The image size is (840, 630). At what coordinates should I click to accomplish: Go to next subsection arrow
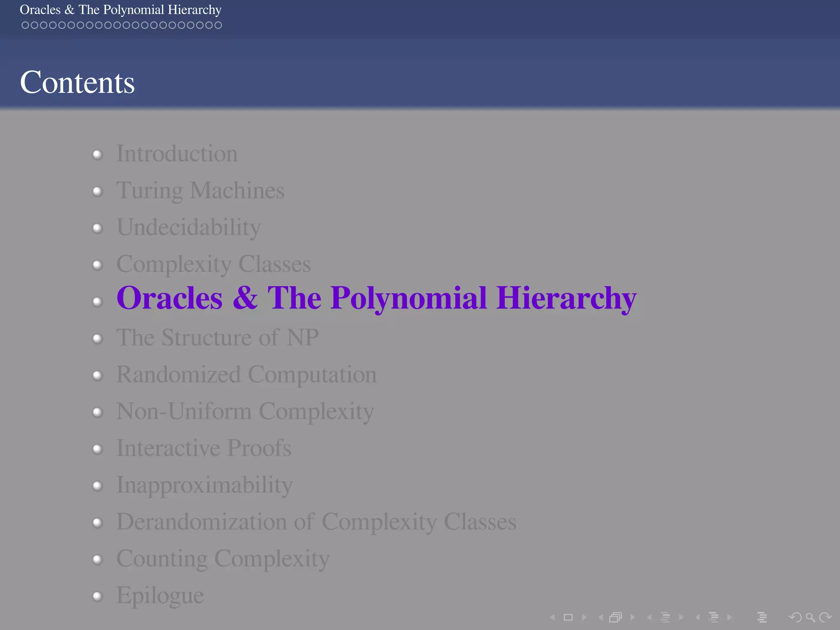tap(681, 617)
